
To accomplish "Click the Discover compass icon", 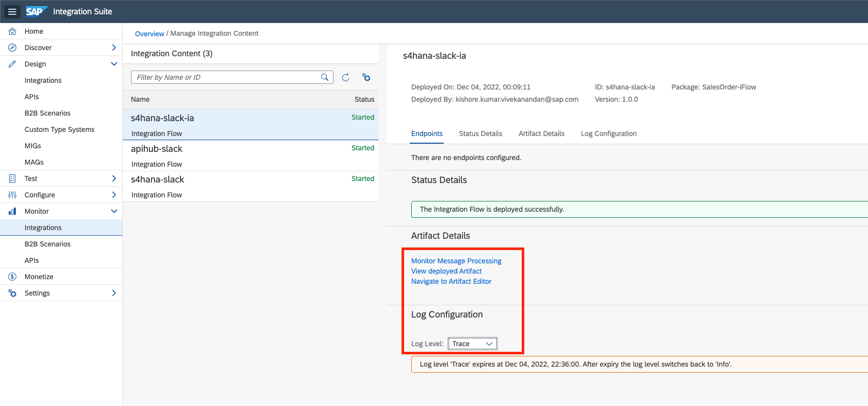I will click(x=12, y=48).
